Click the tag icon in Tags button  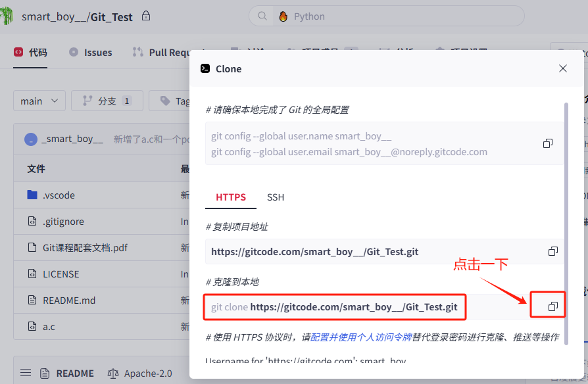click(x=165, y=101)
